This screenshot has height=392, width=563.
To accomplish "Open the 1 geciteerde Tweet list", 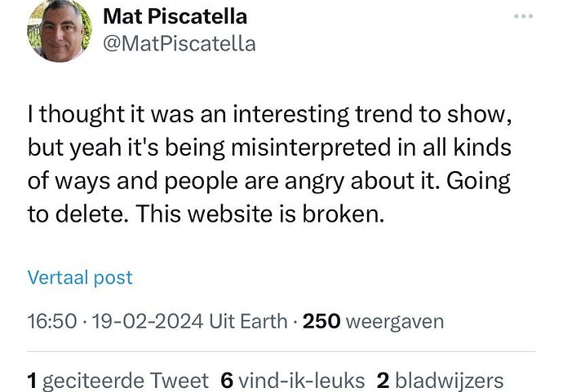I will click(118, 381).
